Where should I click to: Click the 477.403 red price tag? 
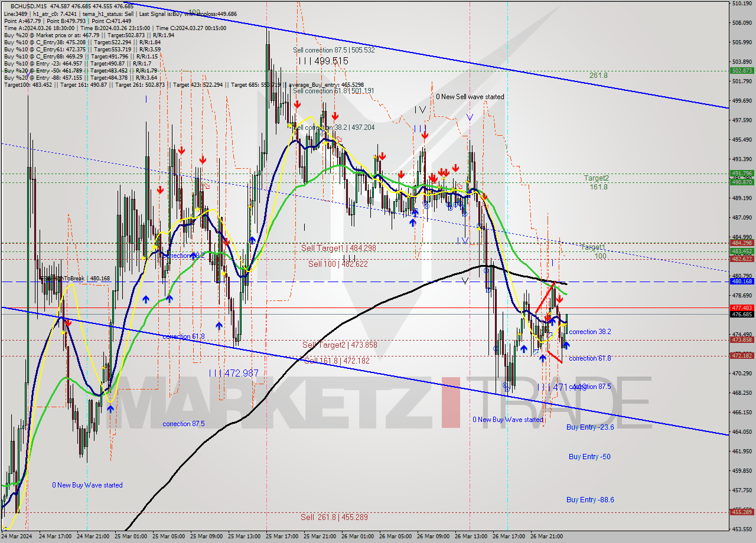(x=742, y=308)
